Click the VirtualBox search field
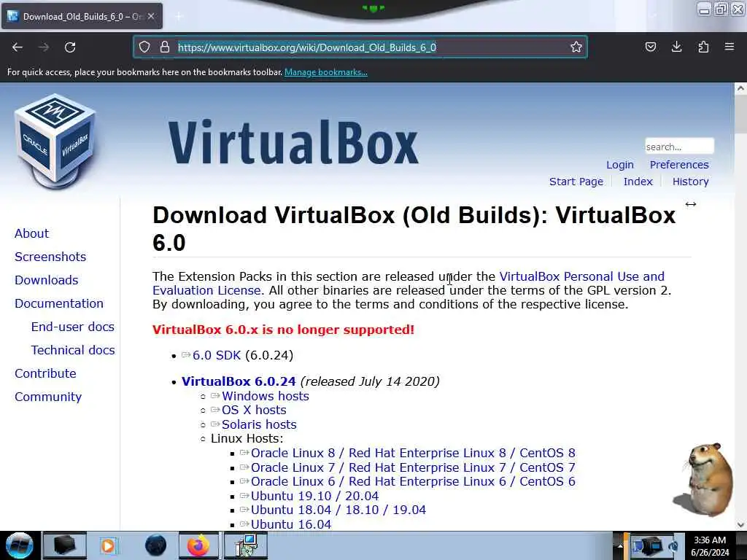Viewport: 747px width, 560px height. coord(679,147)
